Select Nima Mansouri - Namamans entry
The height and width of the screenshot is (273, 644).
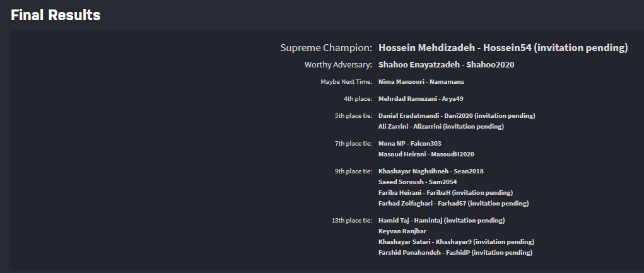click(420, 81)
